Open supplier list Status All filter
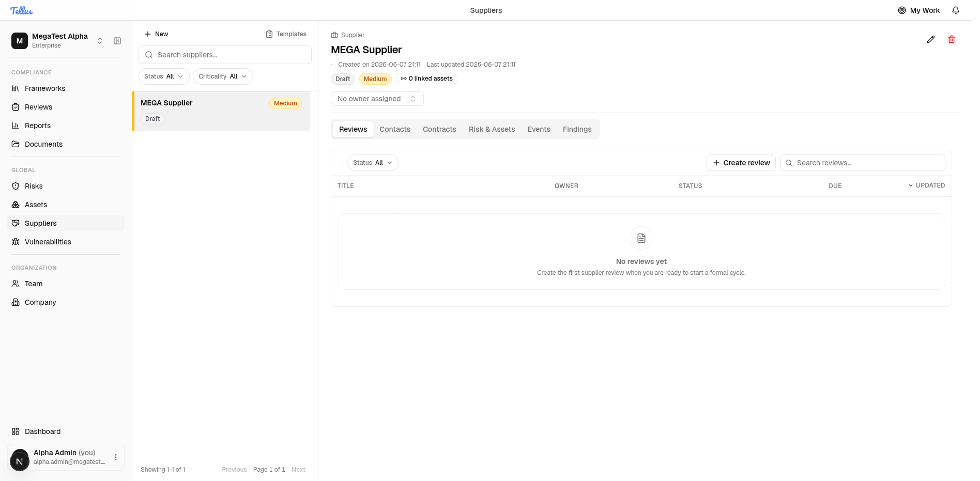 coord(164,76)
